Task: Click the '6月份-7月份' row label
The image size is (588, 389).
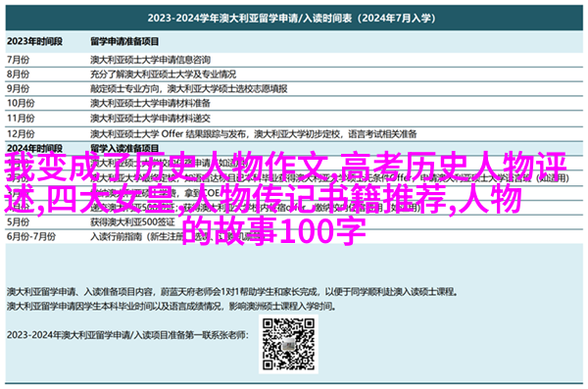Action: tap(31, 237)
